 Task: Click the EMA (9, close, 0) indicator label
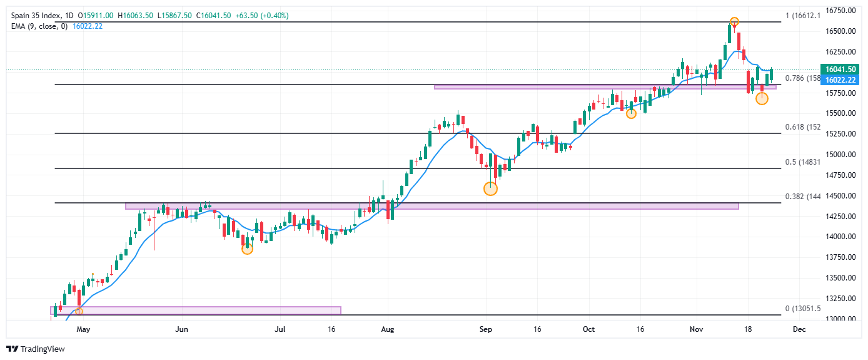pyautogui.click(x=38, y=26)
